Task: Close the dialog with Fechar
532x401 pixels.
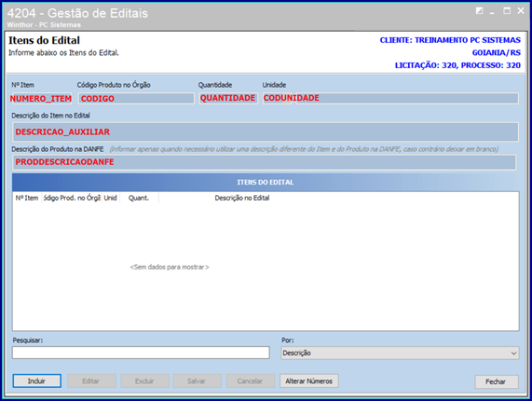Action: click(x=497, y=381)
